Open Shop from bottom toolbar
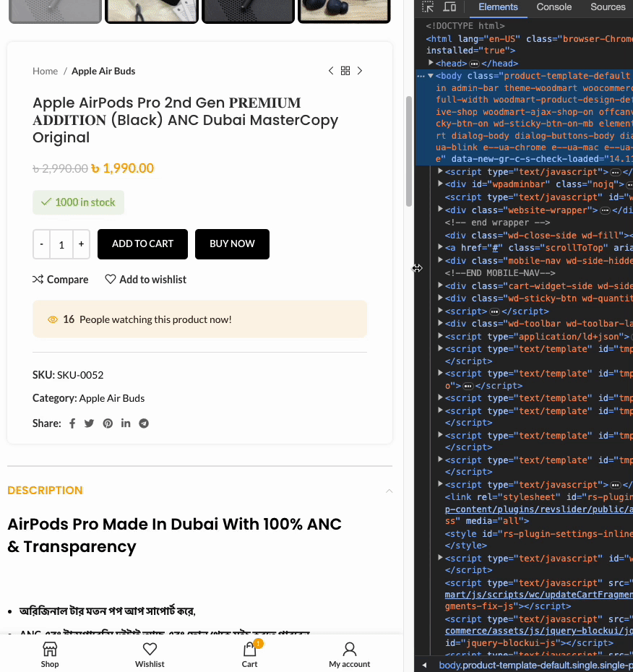633x672 pixels. coord(50,655)
